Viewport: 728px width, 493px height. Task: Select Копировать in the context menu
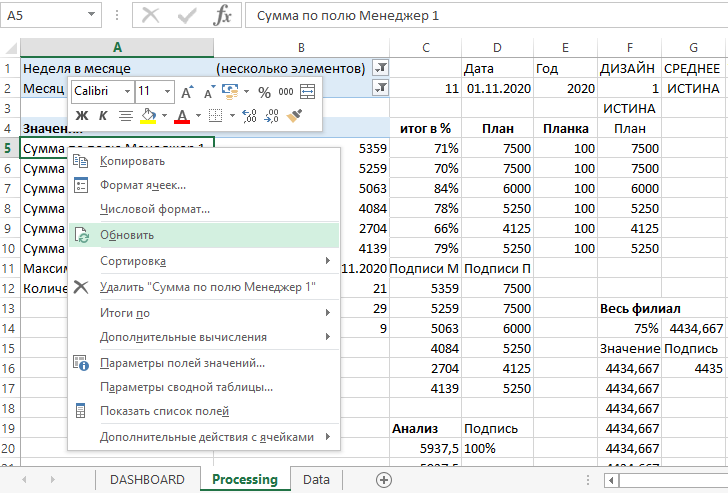tap(133, 161)
